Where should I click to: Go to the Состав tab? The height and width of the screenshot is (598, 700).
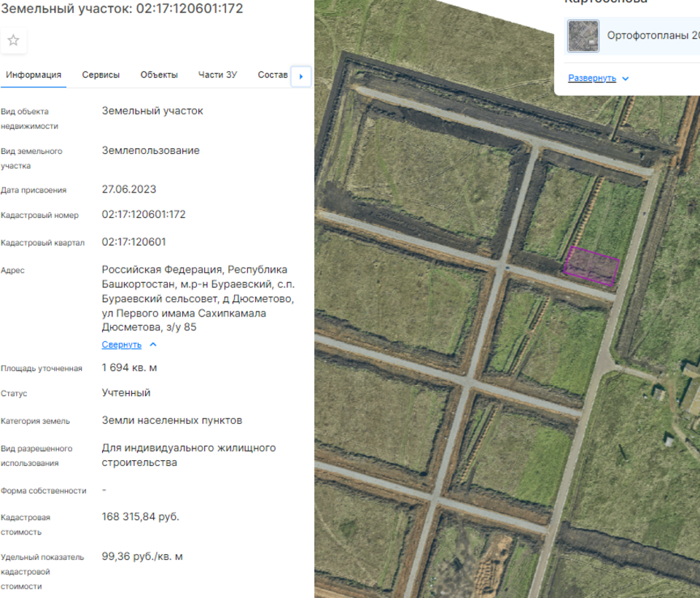click(273, 75)
